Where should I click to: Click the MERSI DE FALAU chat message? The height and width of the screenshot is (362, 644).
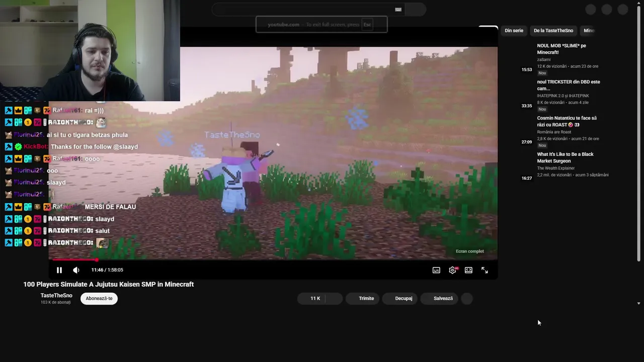pos(110,207)
